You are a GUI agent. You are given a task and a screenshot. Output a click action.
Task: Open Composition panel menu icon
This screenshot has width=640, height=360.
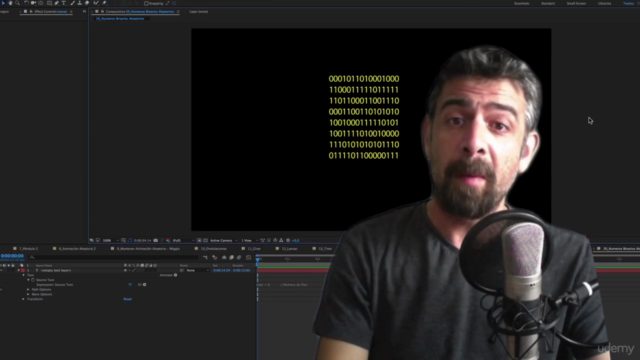click(178, 11)
